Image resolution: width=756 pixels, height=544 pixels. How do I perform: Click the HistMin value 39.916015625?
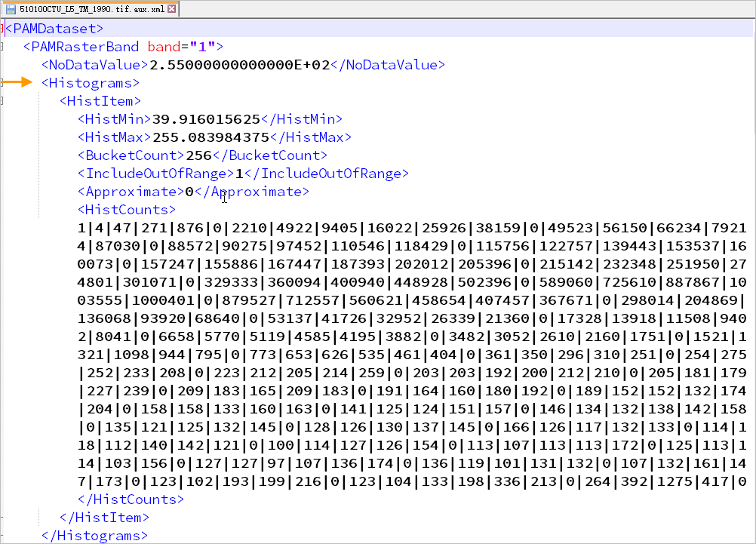pyautogui.click(x=206, y=119)
